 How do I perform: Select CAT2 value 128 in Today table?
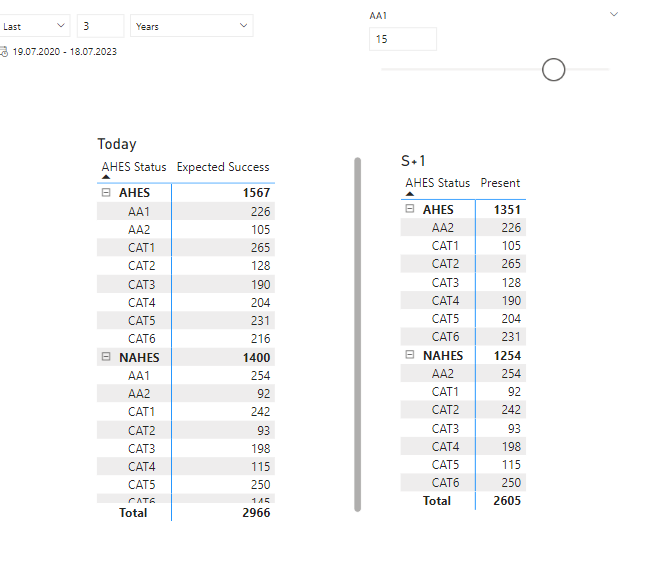click(x=260, y=266)
